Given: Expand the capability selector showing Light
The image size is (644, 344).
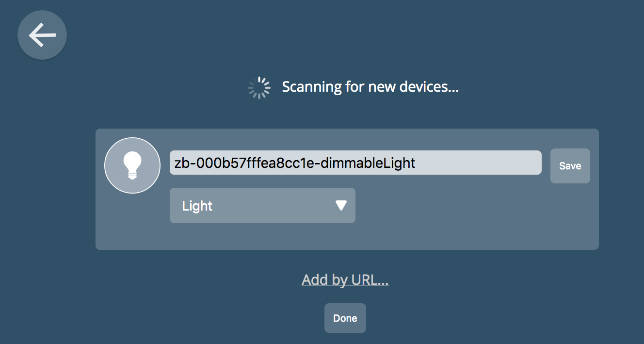Looking at the screenshot, I should pos(262,206).
